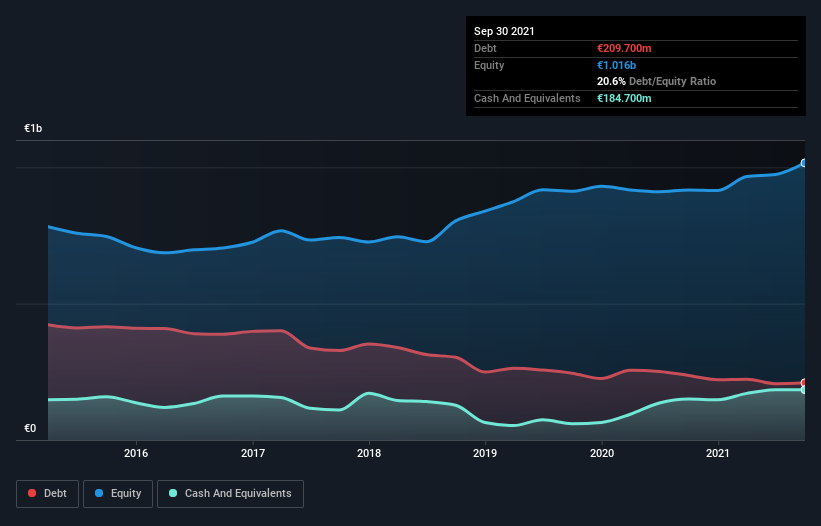Click the teal Cash And Equivalents legend dot

[x=173, y=493]
